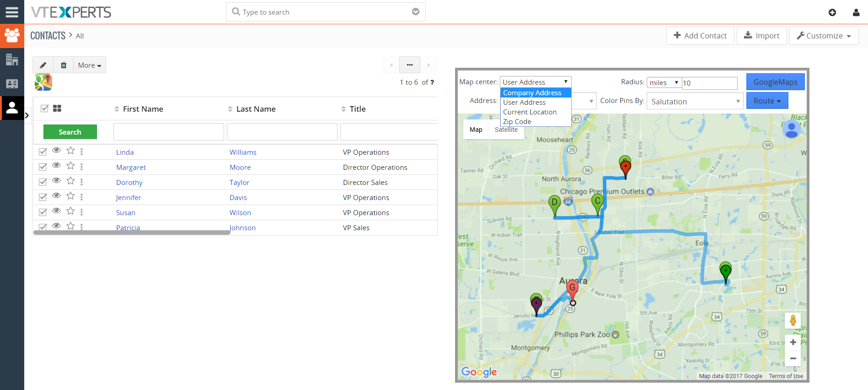Screen dimensions: 868x390
Task: Select Zip Code option
Action: [x=536, y=122]
